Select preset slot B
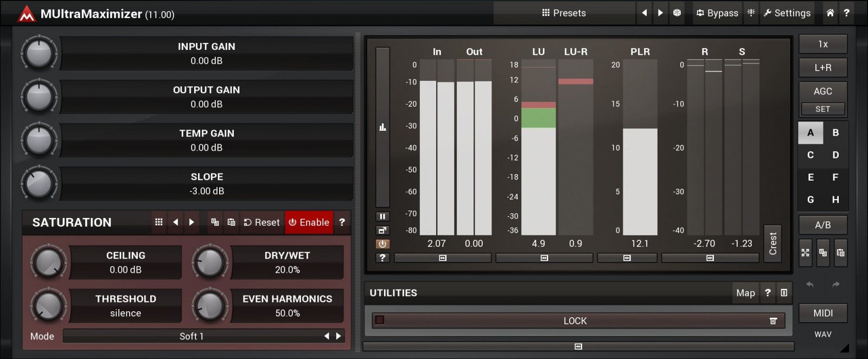The height and width of the screenshot is (359, 868). click(x=835, y=133)
